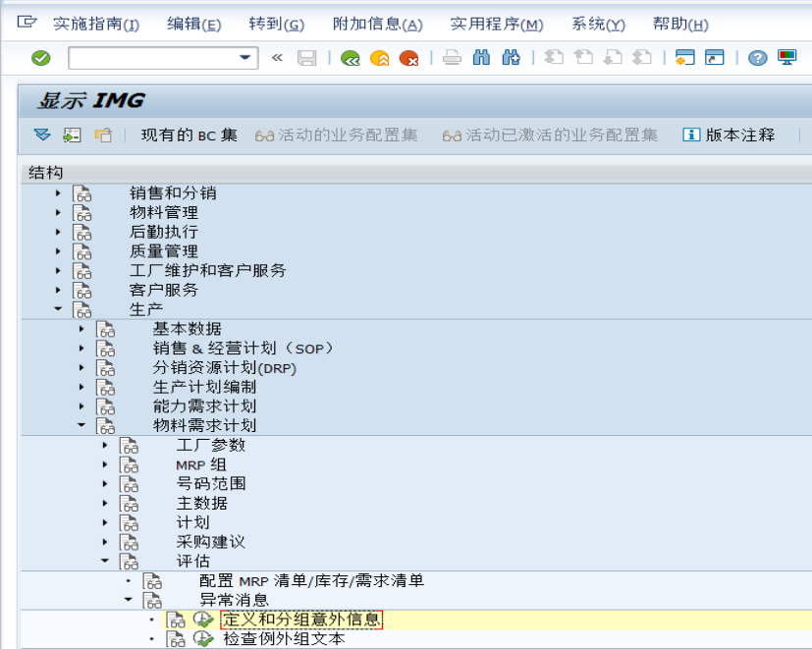
Task: Open the 转到(G) menu
Action: [277, 24]
